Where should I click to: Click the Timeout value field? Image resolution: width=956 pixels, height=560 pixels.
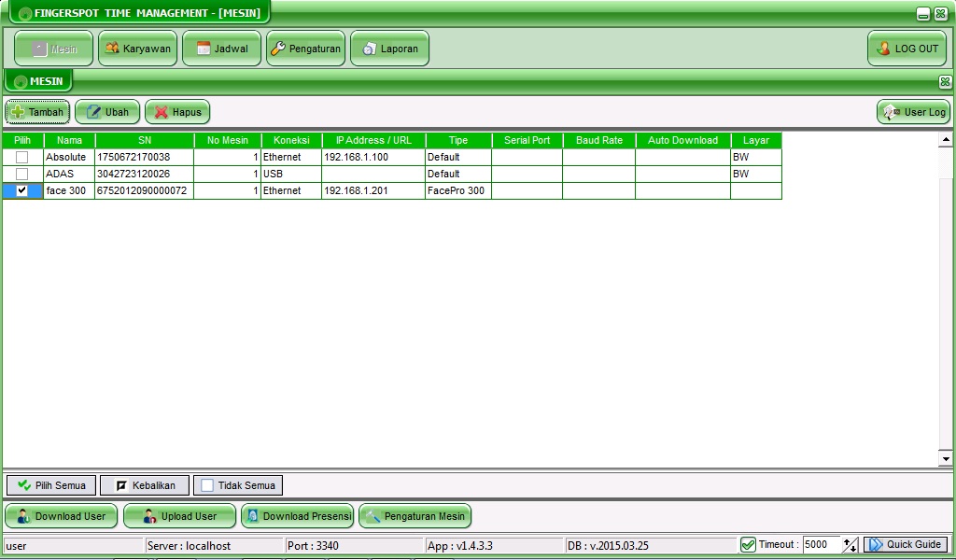click(x=822, y=545)
